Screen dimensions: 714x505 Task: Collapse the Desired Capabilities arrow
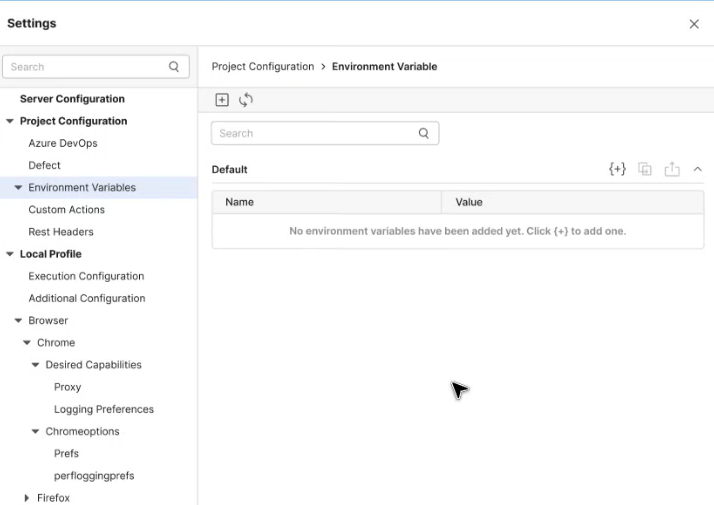click(x=36, y=365)
